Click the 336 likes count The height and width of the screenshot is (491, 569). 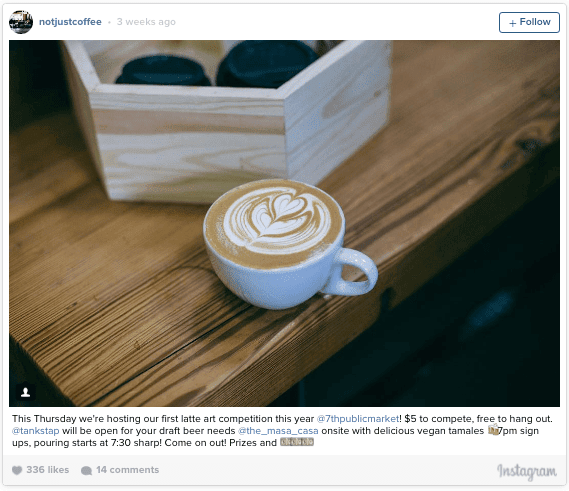tap(48, 470)
